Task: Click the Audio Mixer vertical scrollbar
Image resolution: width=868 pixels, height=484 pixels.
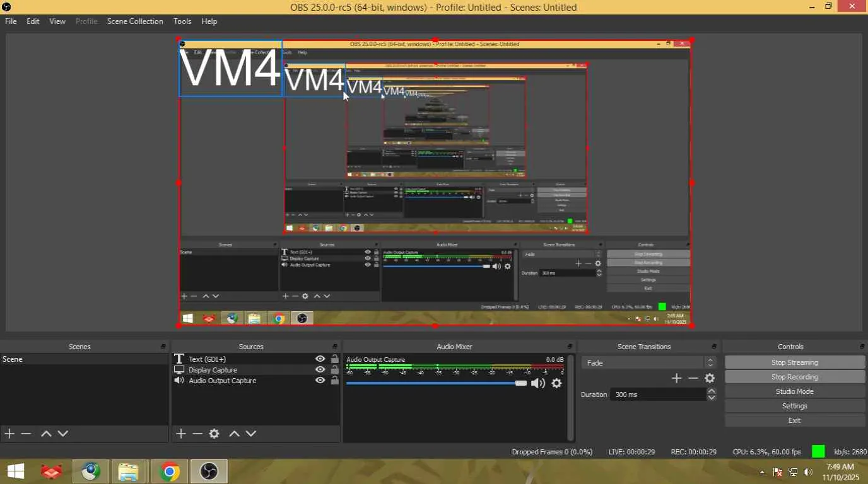Action: [571, 398]
